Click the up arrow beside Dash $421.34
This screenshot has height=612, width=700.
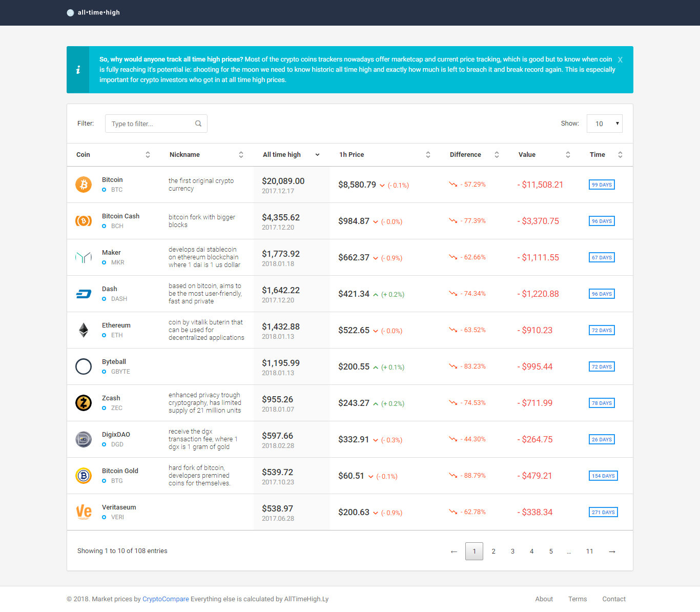point(376,295)
